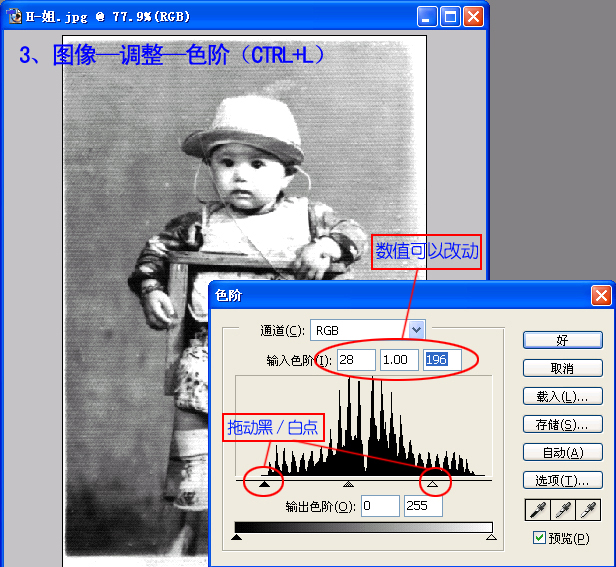This screenshot has height=567, width=616.
Task: Click output levels field showing 255
Action: pos(424,506)
